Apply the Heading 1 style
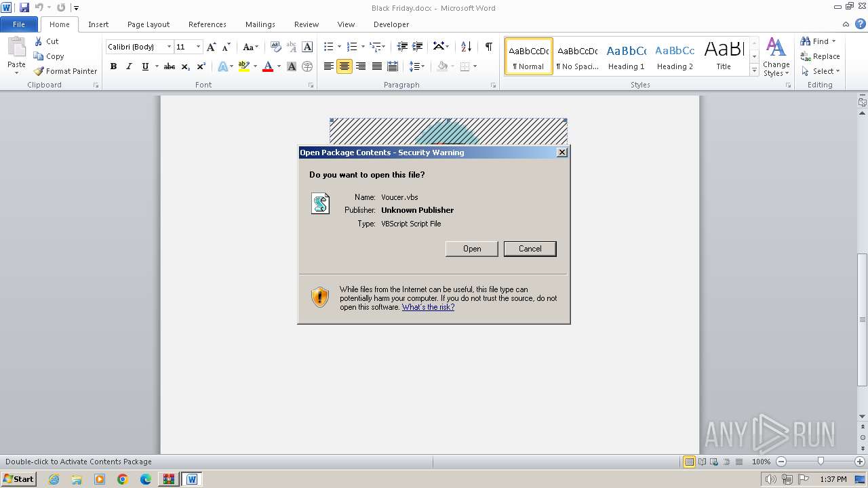Viewport: 868px width, 488px height. [x=626, y=56]
